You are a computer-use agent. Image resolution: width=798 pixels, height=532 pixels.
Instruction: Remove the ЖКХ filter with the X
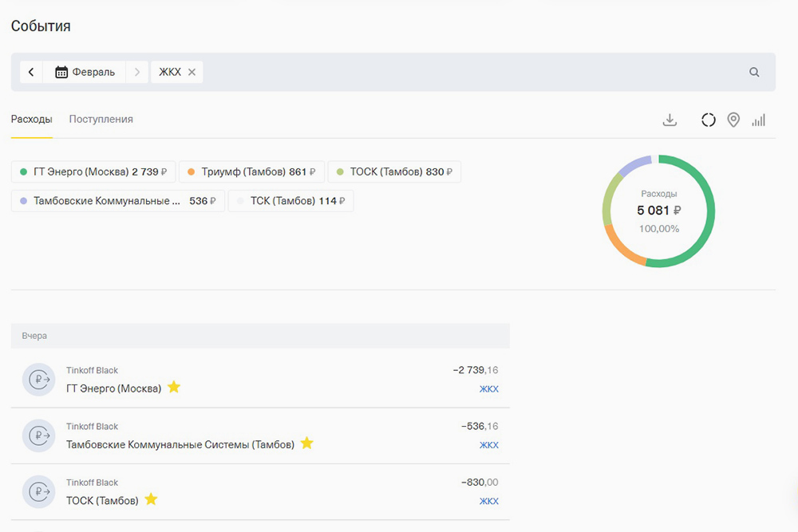click(192, 73)
